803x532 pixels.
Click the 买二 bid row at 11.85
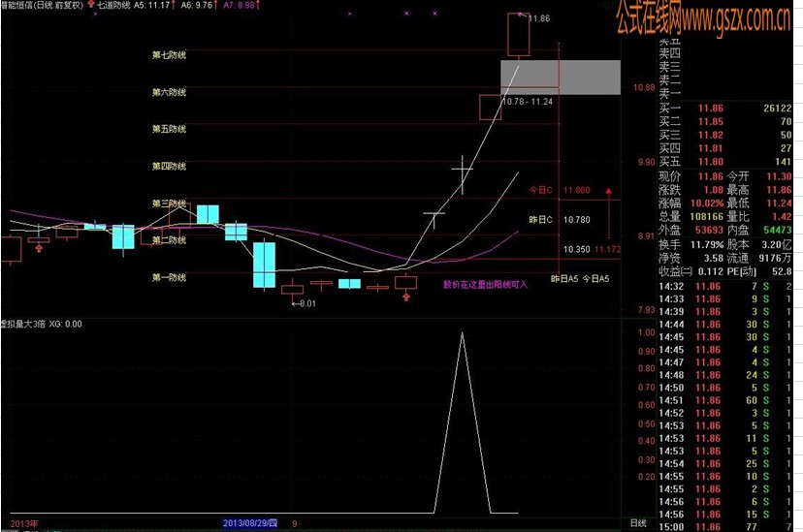[x=724, y=122]
